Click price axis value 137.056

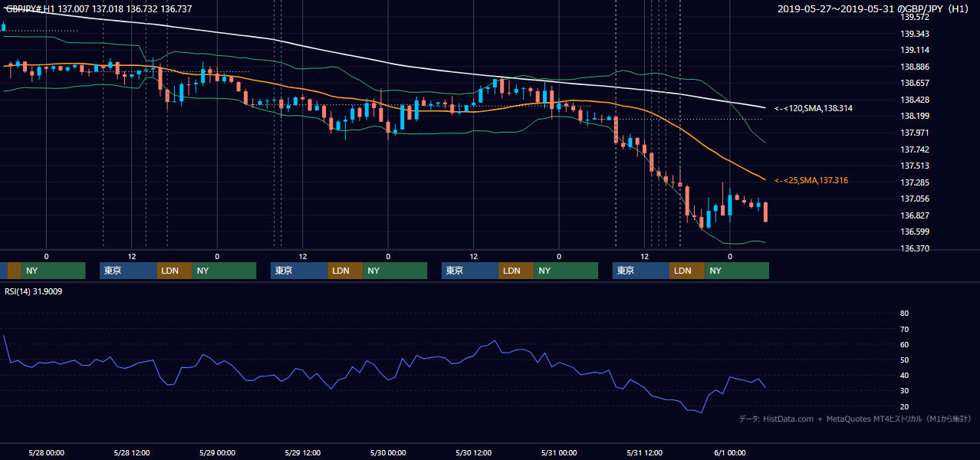(x=915, y=199)
